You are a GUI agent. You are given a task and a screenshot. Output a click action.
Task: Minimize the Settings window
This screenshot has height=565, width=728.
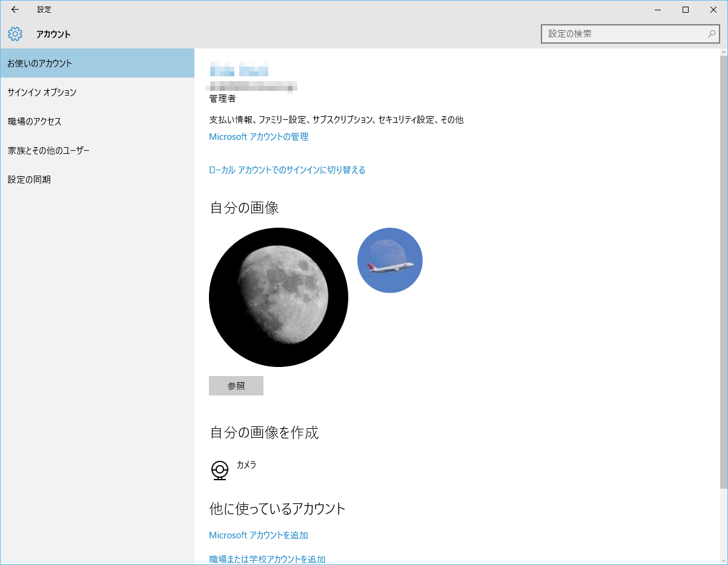pos(658,10)
